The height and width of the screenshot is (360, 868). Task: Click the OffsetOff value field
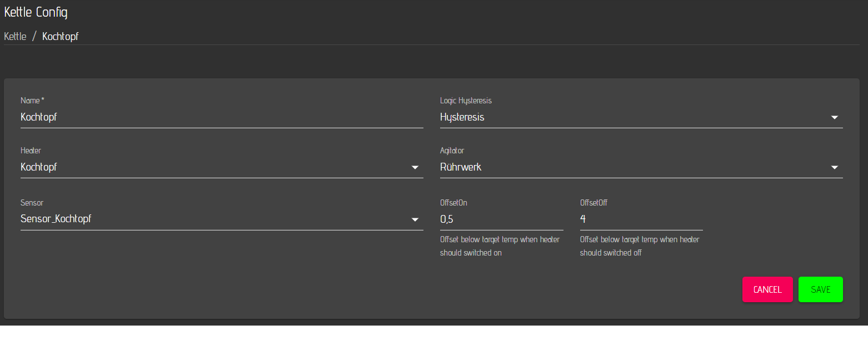pos(641,219)
